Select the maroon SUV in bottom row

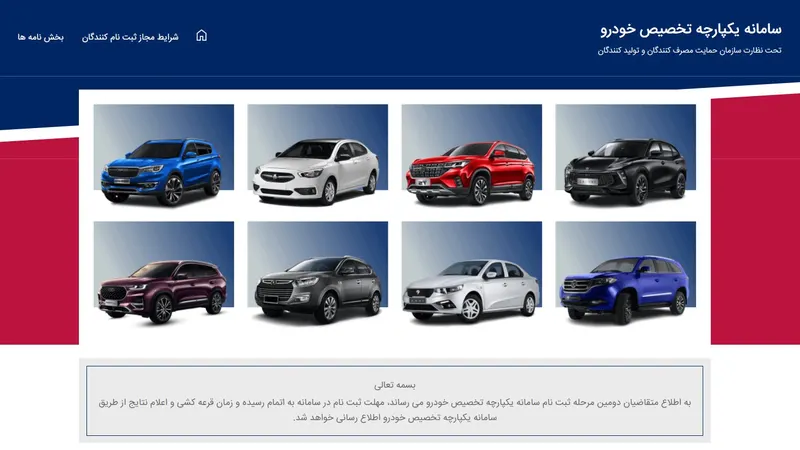point(164,273)
